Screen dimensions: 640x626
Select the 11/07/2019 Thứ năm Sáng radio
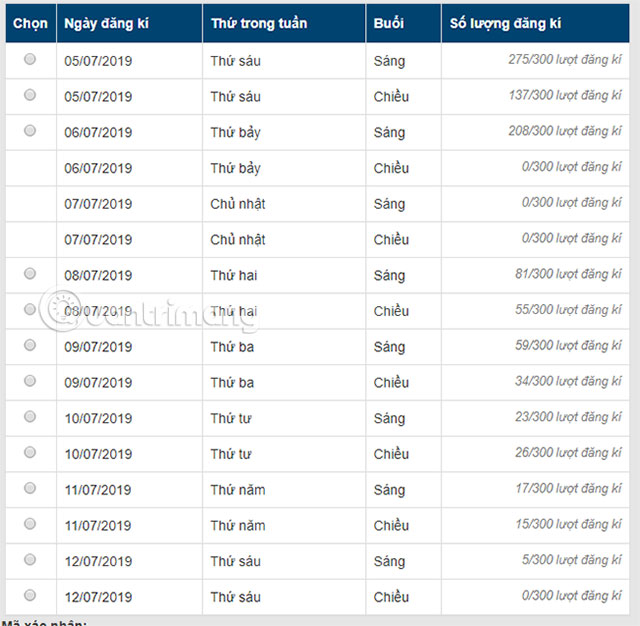click(30, 488)
